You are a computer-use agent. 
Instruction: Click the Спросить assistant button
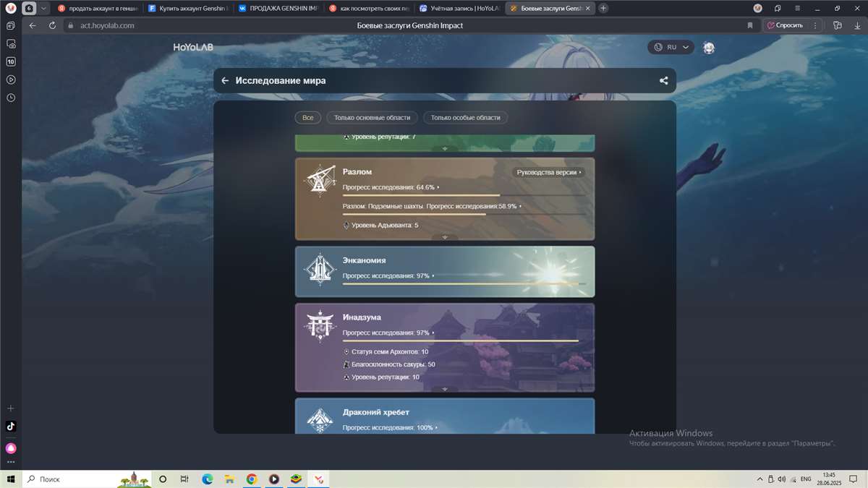click(785, 25)
